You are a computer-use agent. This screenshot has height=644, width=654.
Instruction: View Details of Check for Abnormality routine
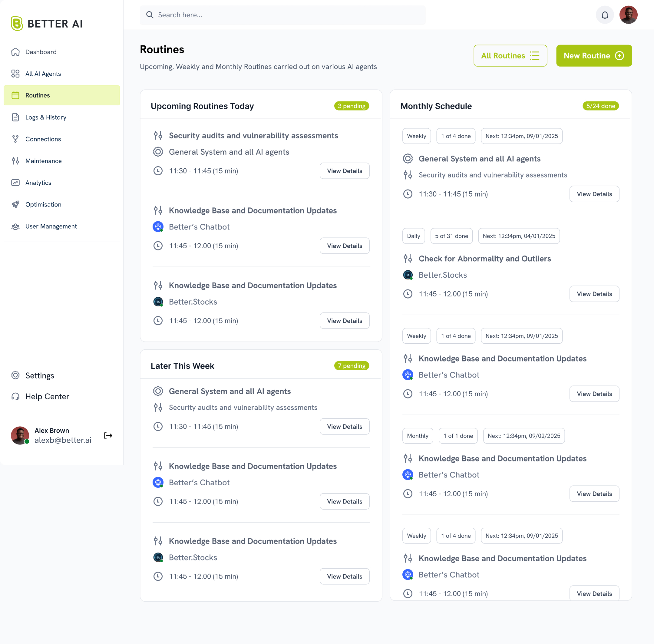(594, 294)
